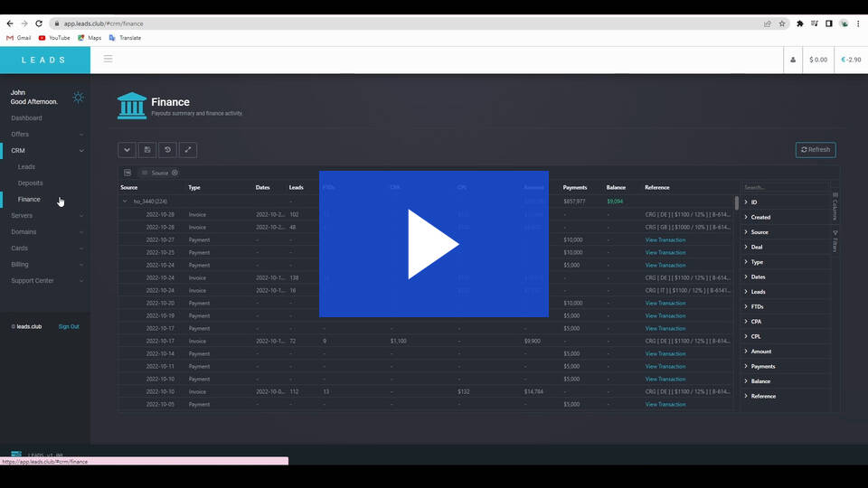
Task: Select Finance under CRM
Action: point(29,199)
